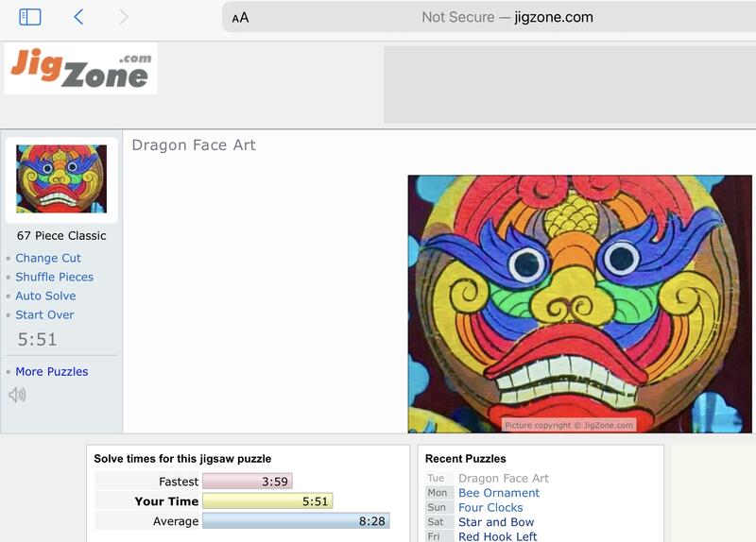Open the AA reader text-size menu
The height and width of the screenshot is (542, 756).
tap(240, 18)
